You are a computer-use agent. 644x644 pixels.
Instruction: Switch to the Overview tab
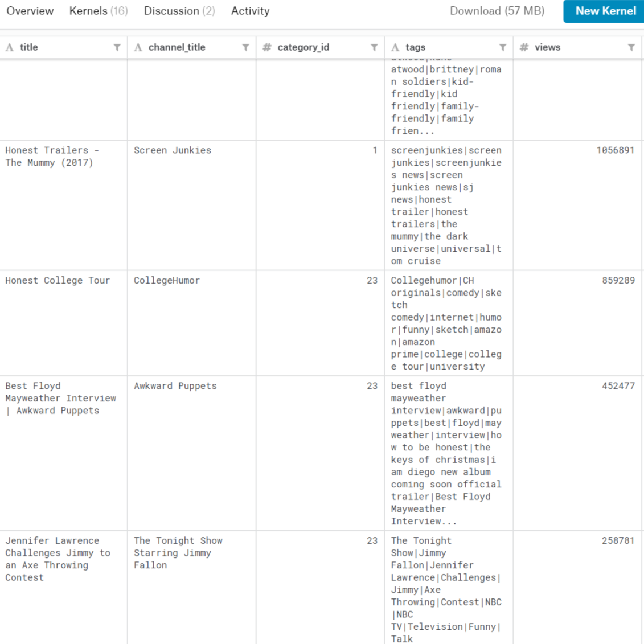30,11
